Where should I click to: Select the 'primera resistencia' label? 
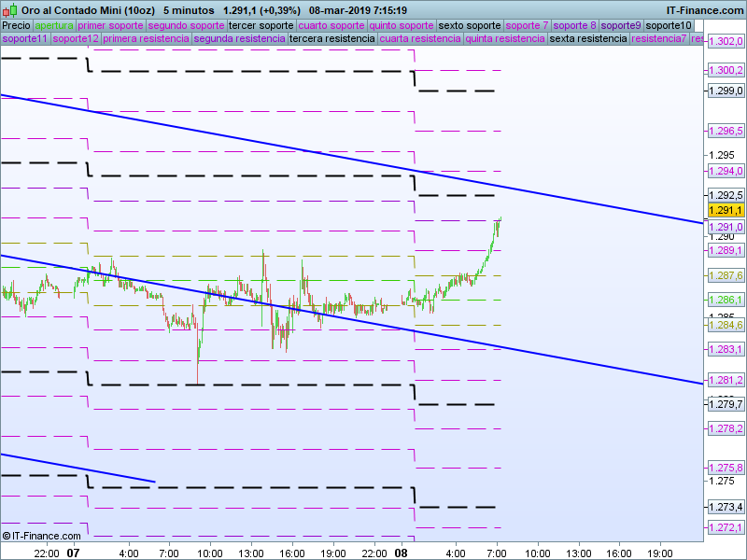click(146, 39)
